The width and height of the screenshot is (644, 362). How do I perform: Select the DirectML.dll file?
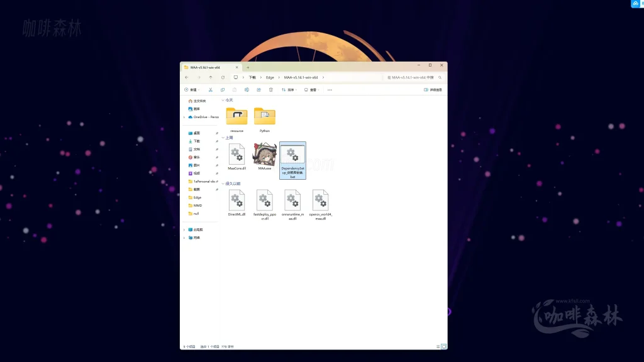[236, 201]
